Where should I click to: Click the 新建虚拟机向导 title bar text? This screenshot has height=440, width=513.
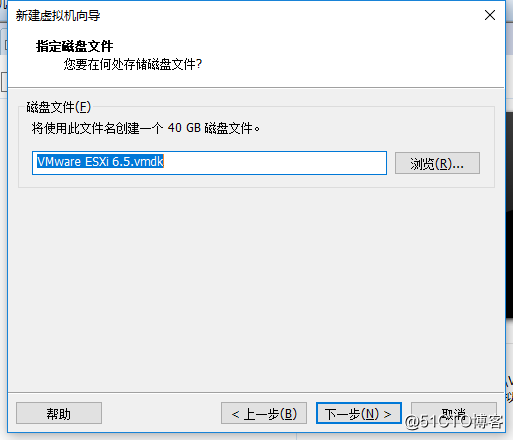(58, 15)
